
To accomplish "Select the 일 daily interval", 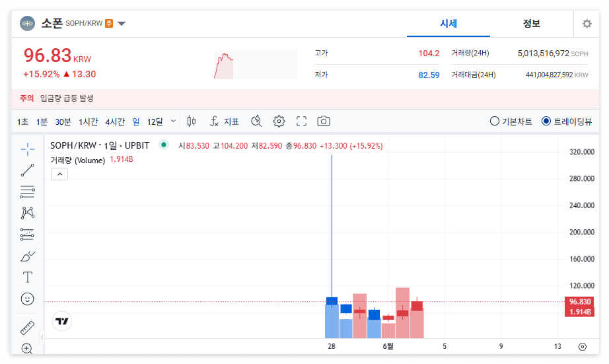I will pos(136,122).
